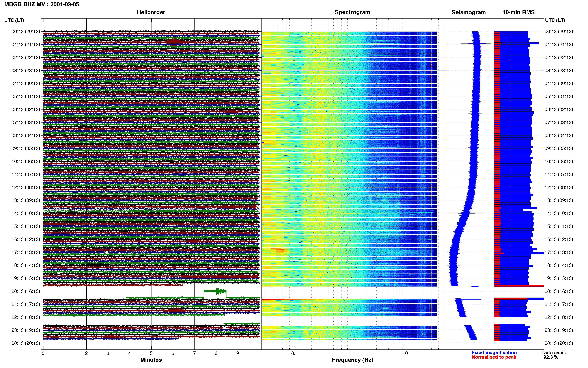Click the 'Spectrogram' panel heading
This screenshot has height=368, width=588.
[352, 12]
